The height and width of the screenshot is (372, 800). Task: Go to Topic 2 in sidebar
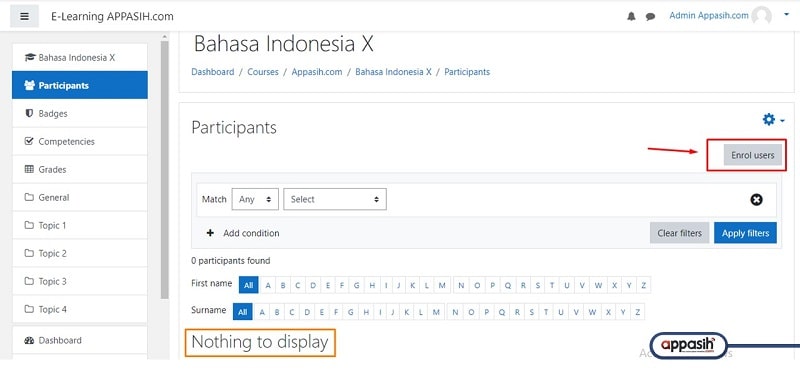tap(80, 254)
